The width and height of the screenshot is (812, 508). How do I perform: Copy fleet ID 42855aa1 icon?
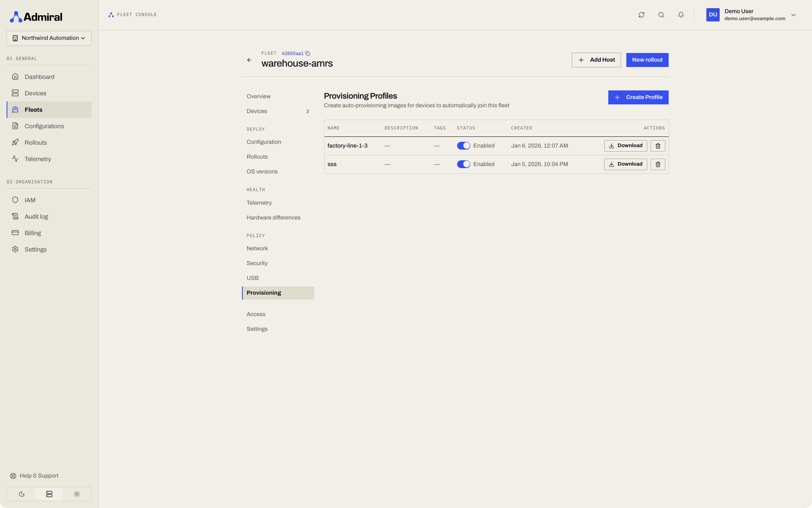308,53
